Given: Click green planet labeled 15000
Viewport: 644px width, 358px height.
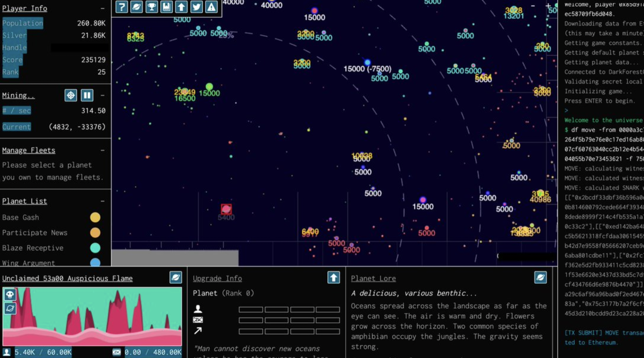Looking at the screenshot, I should click(x=209, y=87).
